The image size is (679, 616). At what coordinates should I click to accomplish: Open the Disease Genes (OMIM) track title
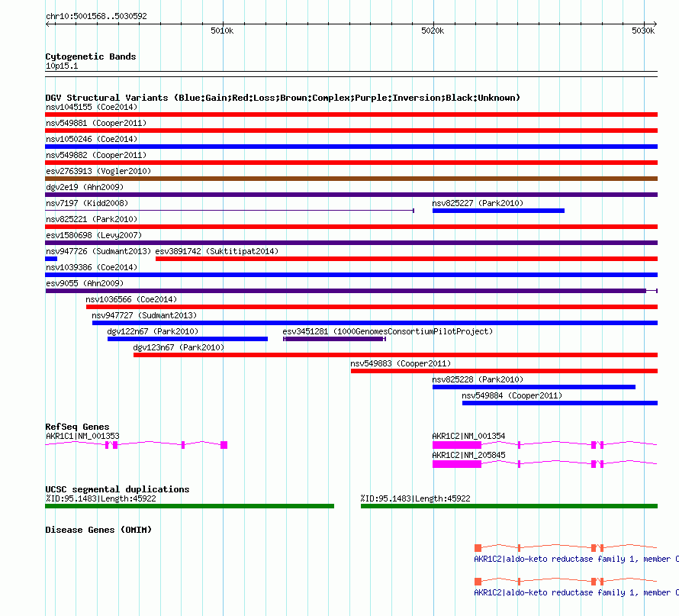(x=98, y=530)
